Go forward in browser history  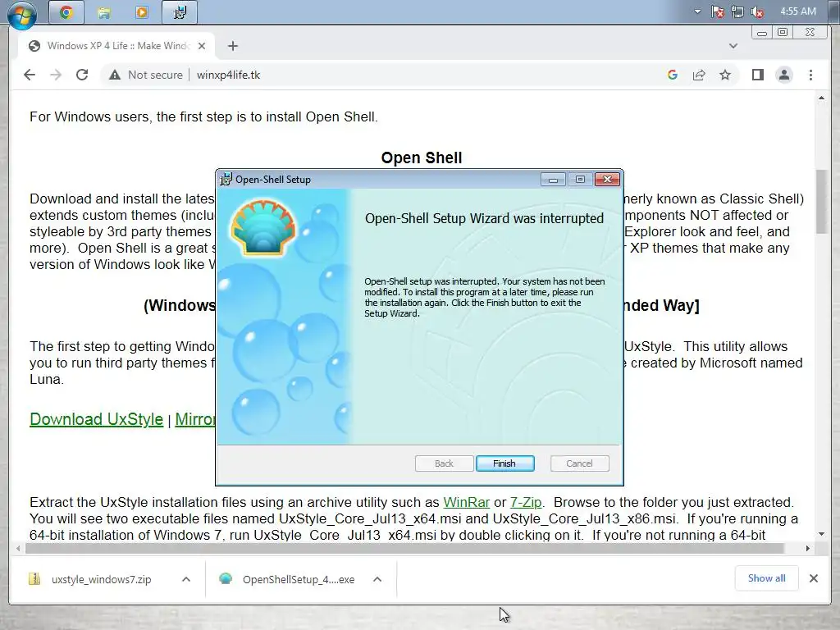click(56, 75)
